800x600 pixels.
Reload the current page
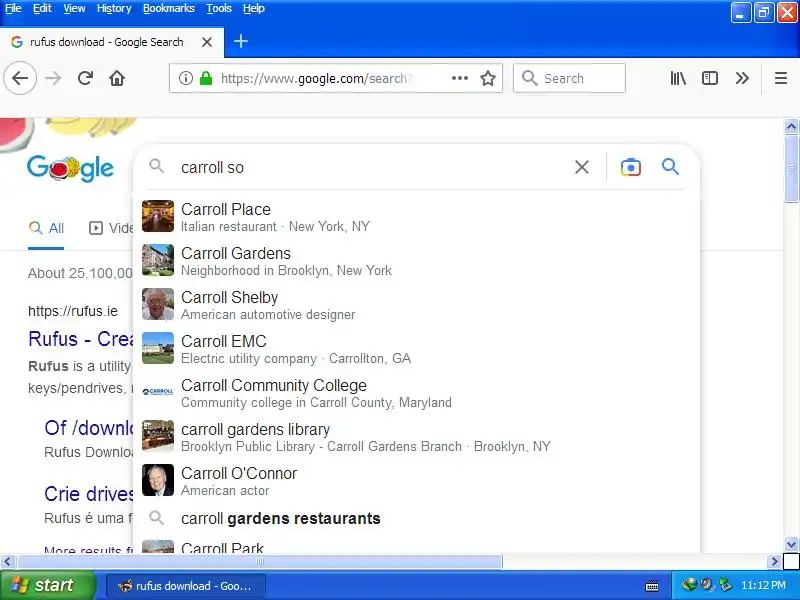(x=85, y=78)
